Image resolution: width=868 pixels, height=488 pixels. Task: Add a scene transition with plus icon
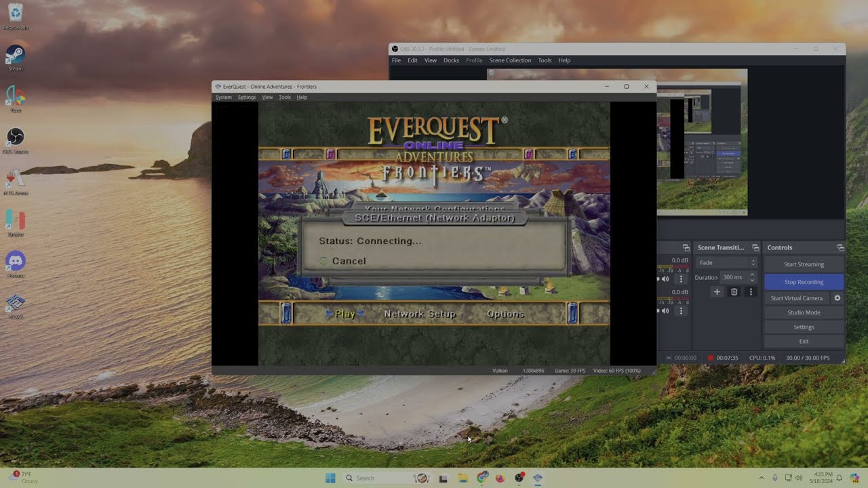point(717,291)
